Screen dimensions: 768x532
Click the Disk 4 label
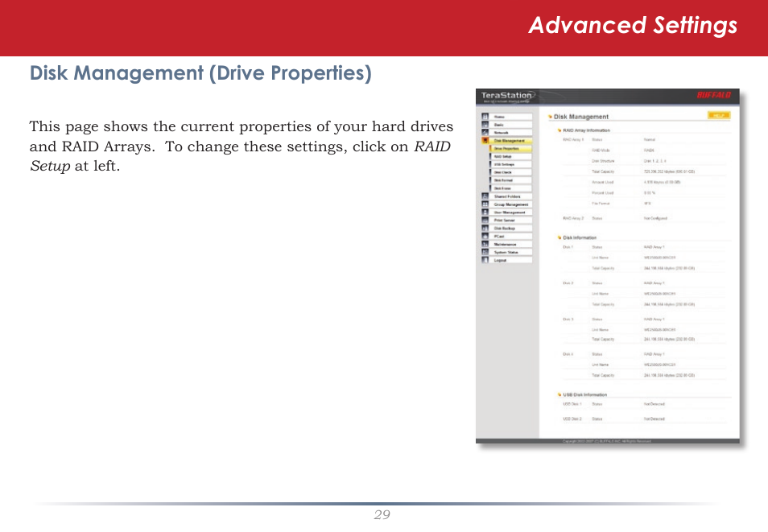[568, 353]
